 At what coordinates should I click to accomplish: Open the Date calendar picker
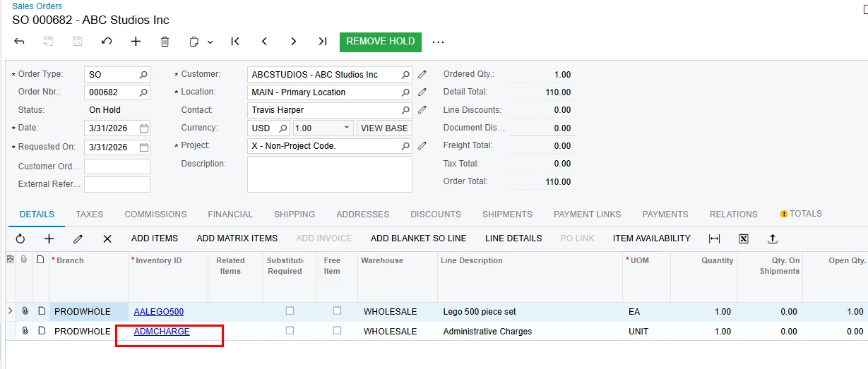coord(144,128)
